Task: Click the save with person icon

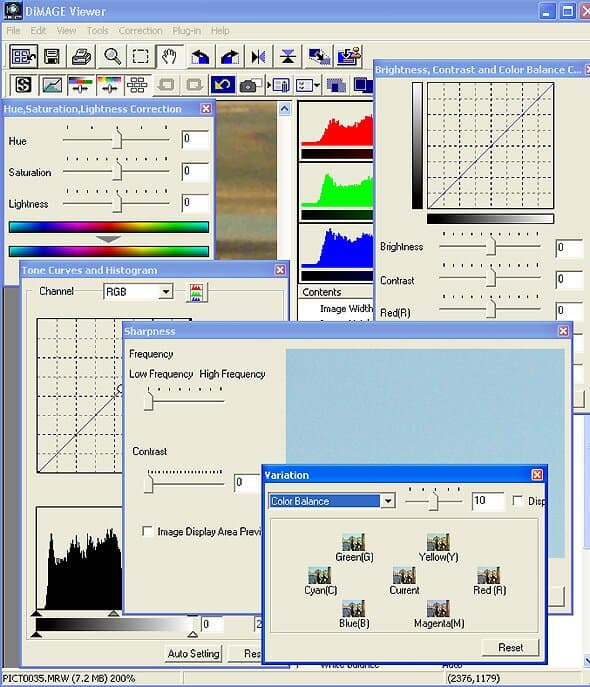Action: click(x=349, y=57)
